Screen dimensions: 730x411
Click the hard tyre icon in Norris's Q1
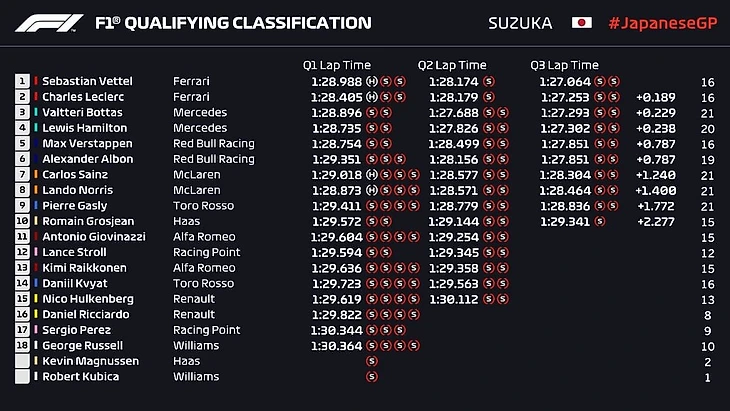[x=372, y=190]
